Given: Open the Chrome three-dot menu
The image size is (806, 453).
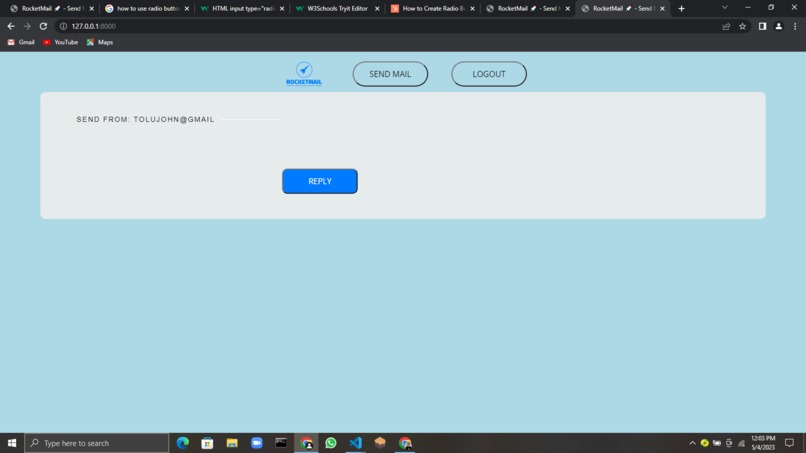Looking at the screenshot, I should pyautogui.click(x=795, y=26).
